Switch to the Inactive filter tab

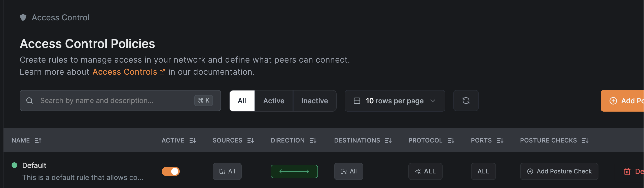click(x=315, y=101)
